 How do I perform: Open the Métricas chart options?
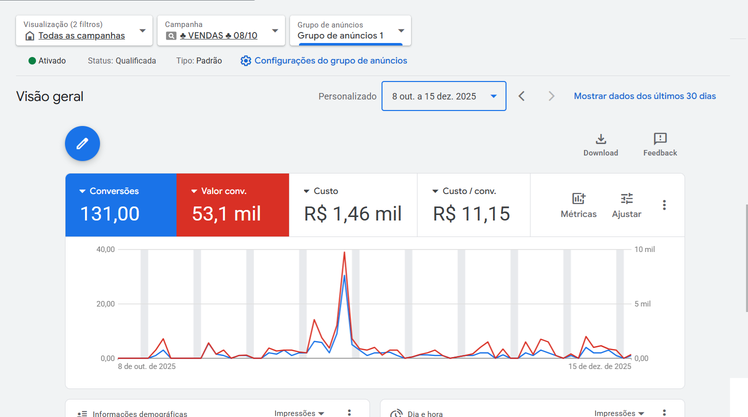tap(578, 205)
